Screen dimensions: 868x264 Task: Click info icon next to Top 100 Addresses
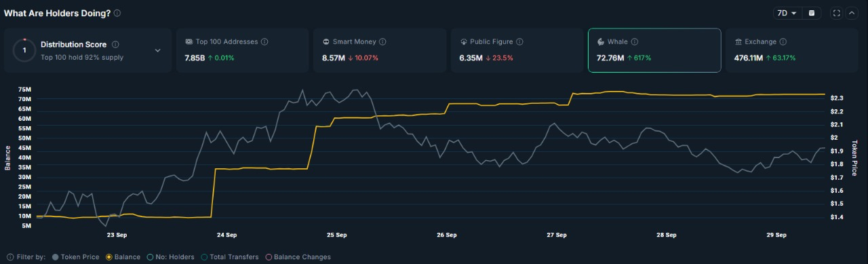point(264,41)
